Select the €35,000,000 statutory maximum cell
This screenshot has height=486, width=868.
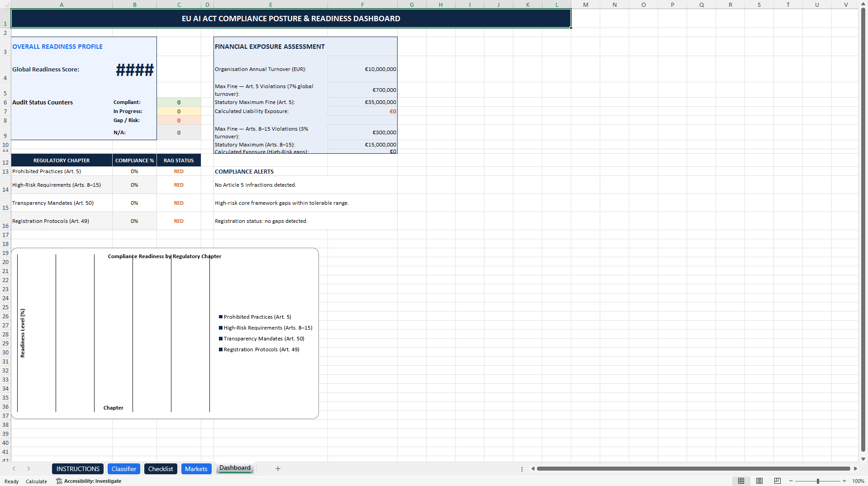362,102
